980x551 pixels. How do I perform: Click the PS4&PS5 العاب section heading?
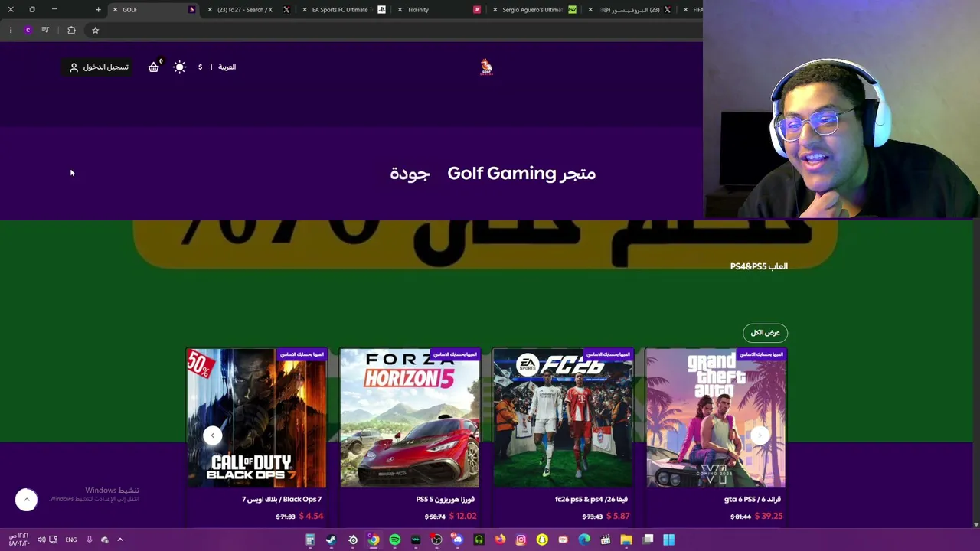point(759,266)
